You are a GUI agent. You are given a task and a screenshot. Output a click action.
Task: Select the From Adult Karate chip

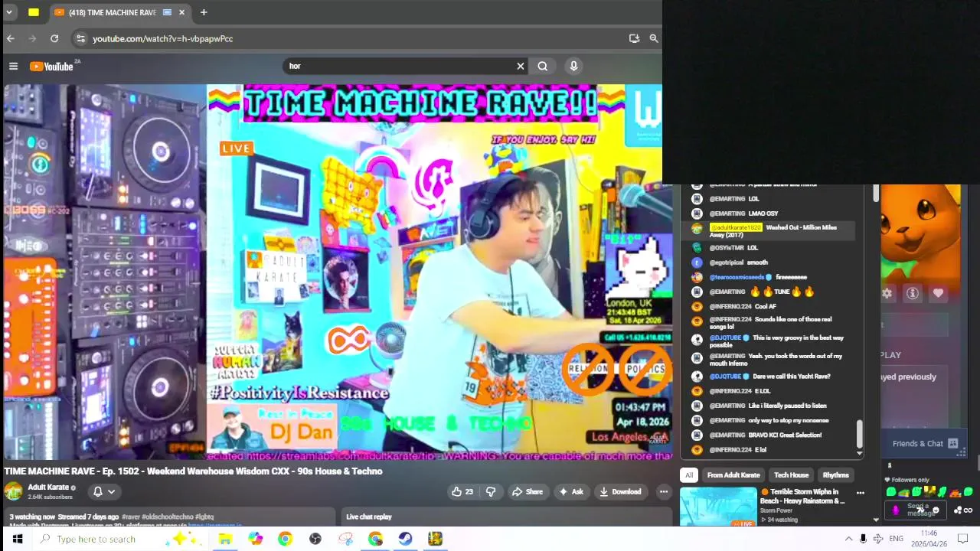point(733,475)
